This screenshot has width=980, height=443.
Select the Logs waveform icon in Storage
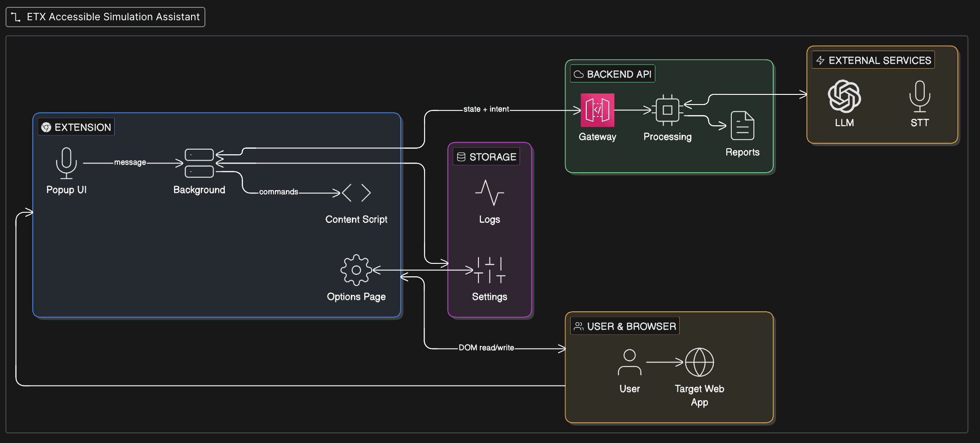489,193
